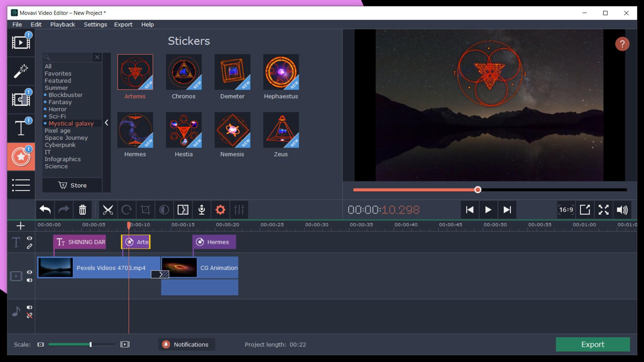Hide the titles track with its eye toggle
Viewport: 644px width, 362px height.
[30, 238]
